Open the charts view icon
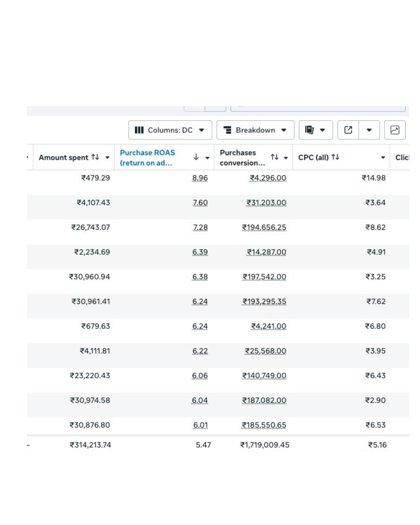This screenshot has width=420, height=525. tap(395, 130)
